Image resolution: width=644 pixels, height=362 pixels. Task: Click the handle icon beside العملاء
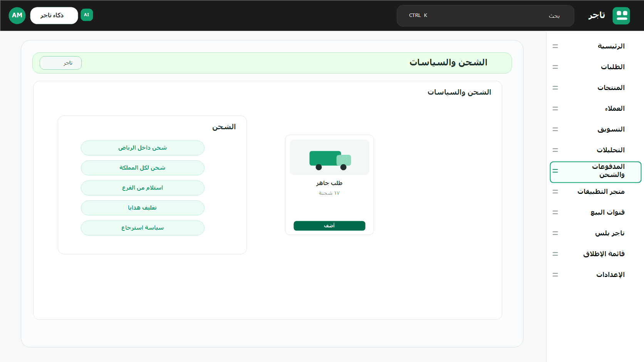coord(555,108)
